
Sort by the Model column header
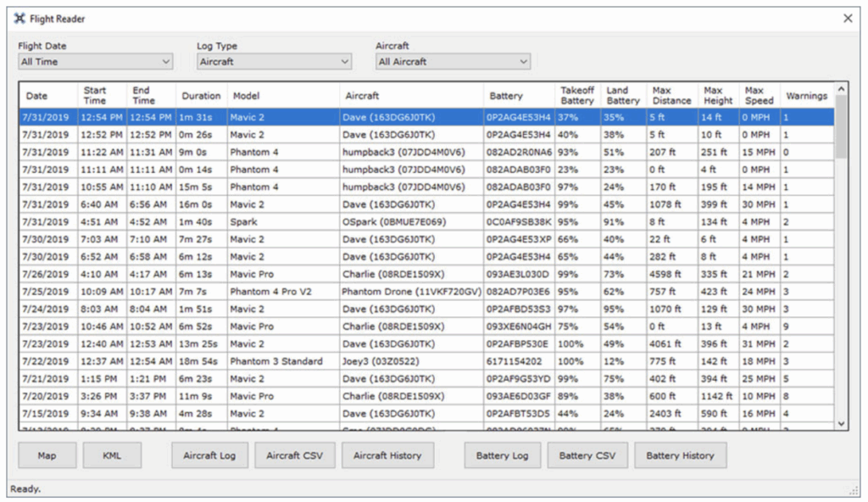click(283, 95)
